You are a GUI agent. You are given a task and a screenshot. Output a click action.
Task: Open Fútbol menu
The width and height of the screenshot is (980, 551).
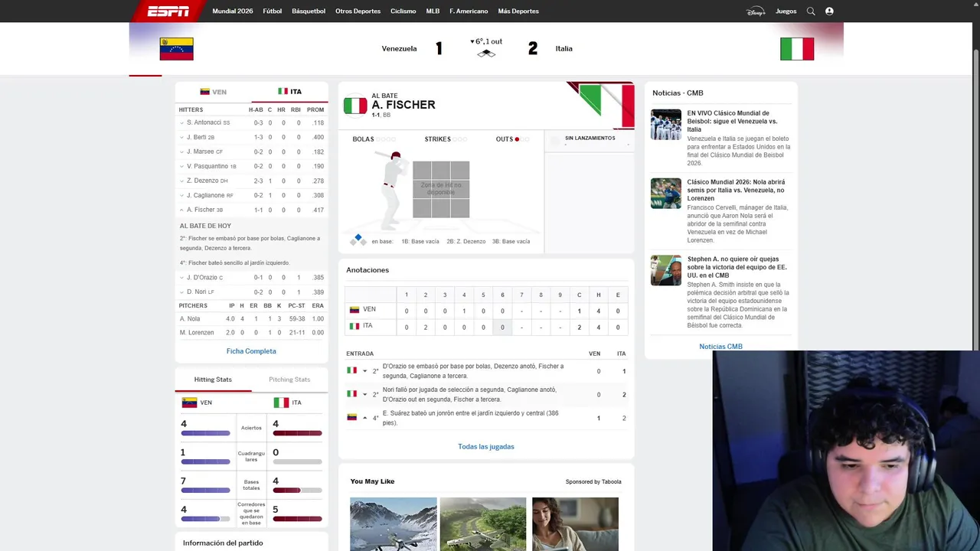tap(273, 11)
